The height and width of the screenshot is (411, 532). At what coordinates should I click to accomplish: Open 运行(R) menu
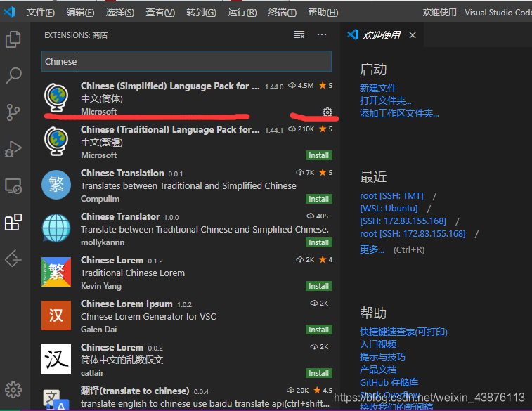(242, 12)
